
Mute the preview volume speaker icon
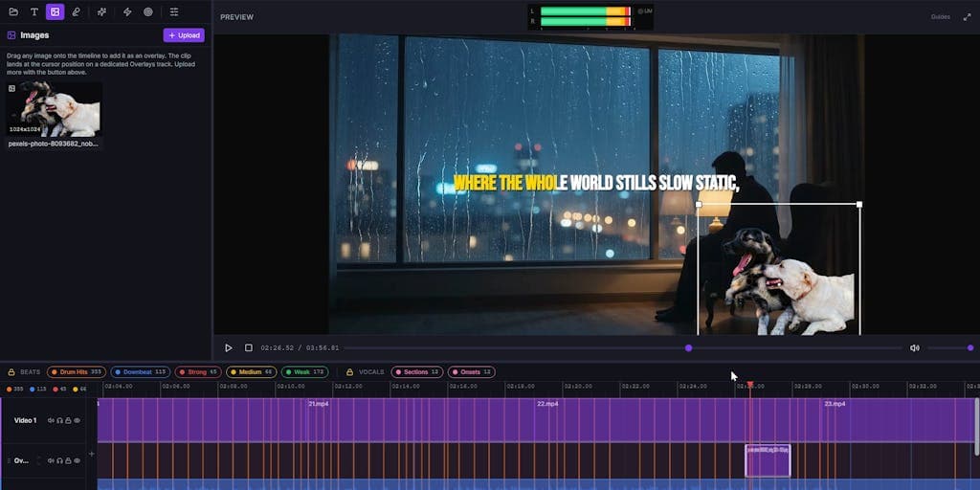click(x=914, y=348)
